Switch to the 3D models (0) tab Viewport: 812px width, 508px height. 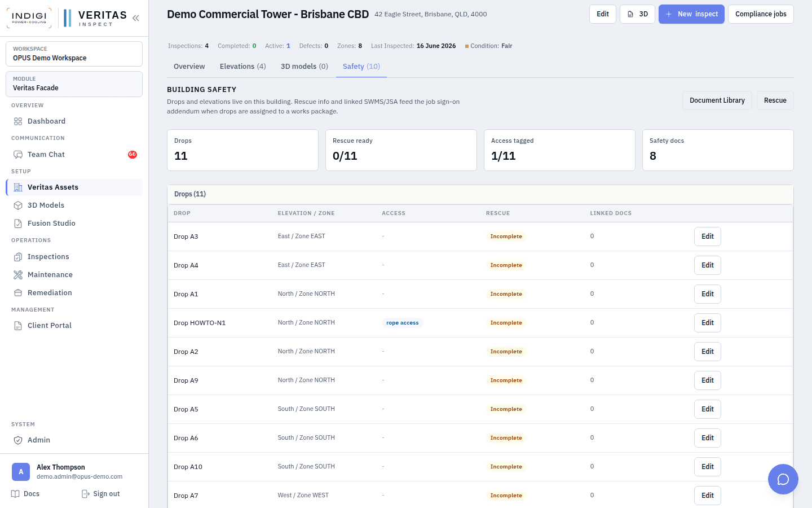[304, 67]
